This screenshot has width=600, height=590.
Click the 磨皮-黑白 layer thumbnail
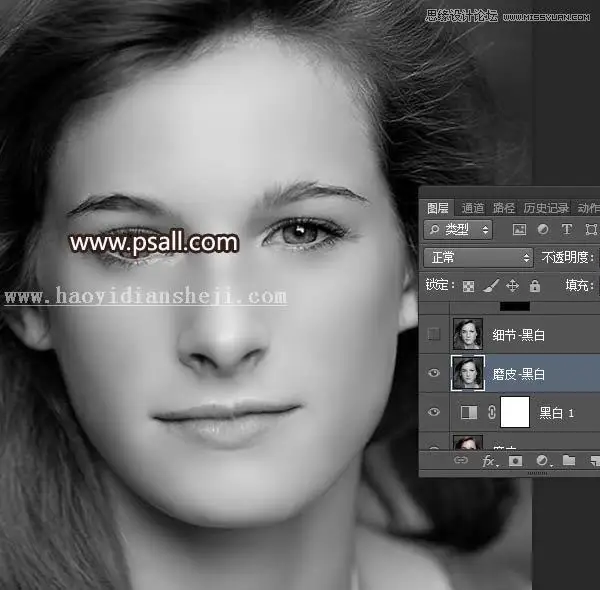click(468, 373)
